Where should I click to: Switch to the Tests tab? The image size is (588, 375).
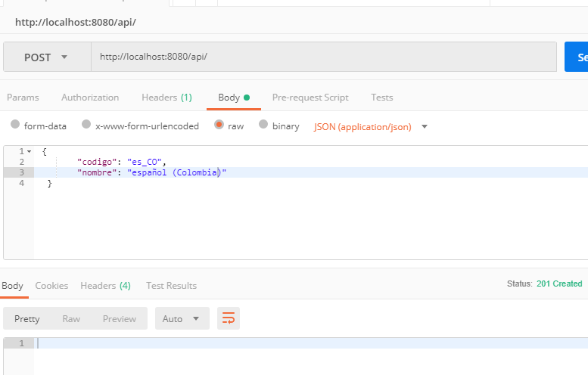[x=382, y=98]
